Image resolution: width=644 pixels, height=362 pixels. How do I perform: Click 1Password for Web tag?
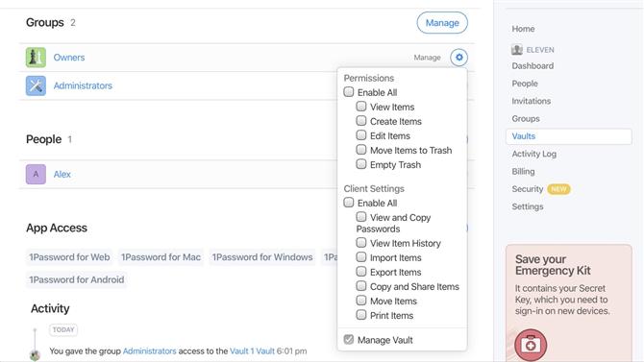(69, 257)
